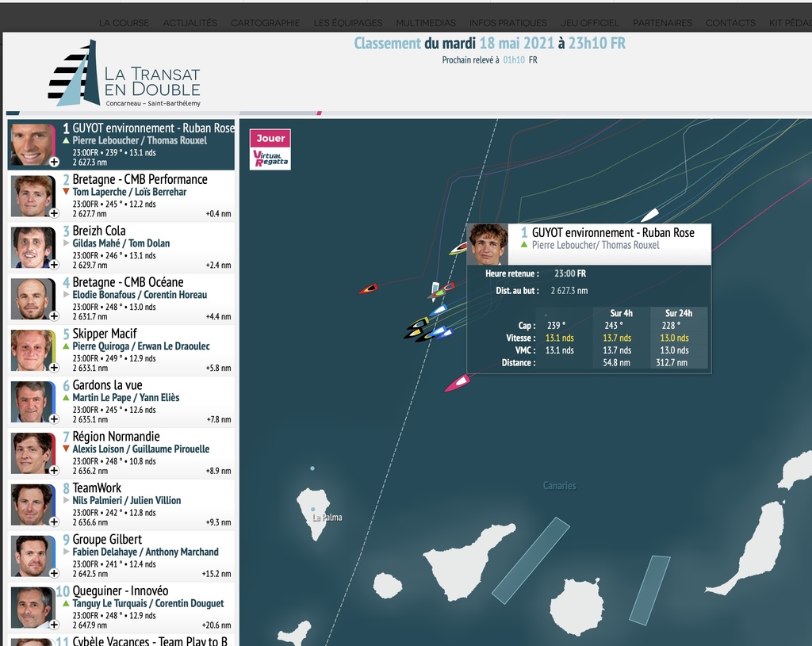
Task: Expand plus icon on Skipper Macif row
Action: (x=54, y=368)
